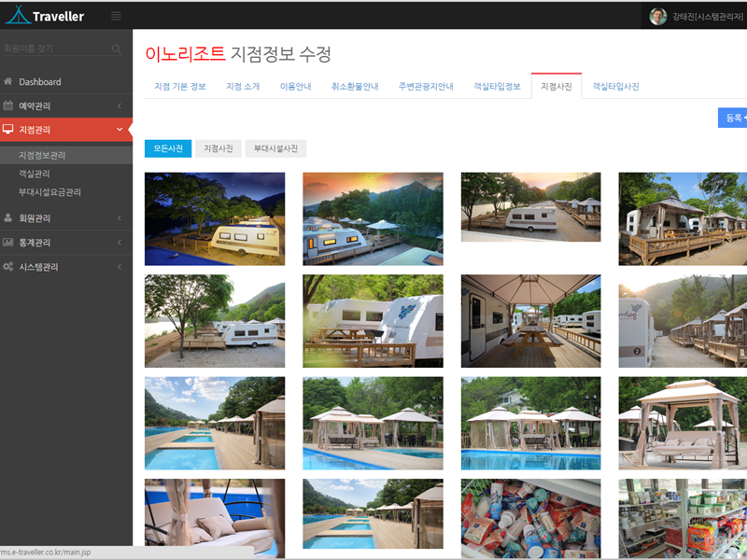
Task: Collapse the 지점관리 menu chevron
Action: [120, 130]
